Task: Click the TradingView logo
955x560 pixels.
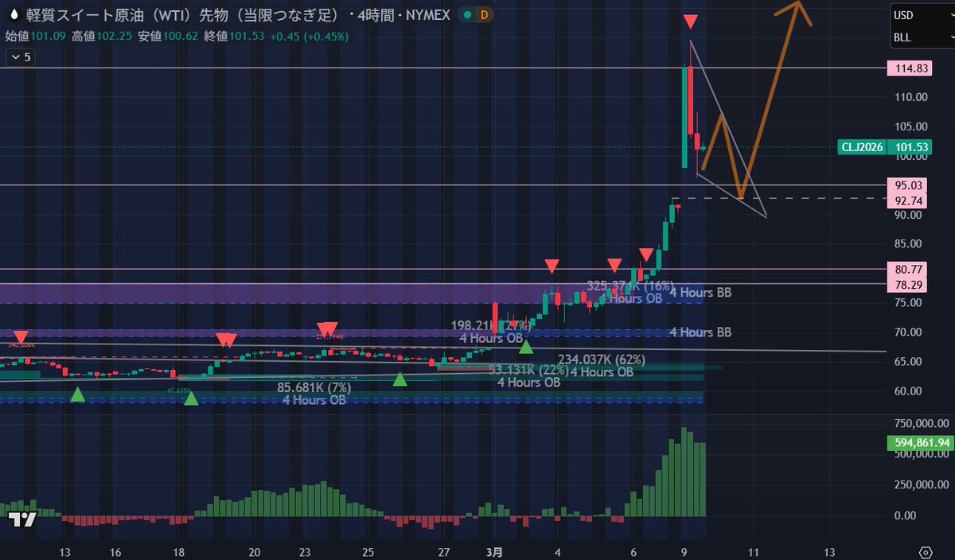Action: [23, 520]
